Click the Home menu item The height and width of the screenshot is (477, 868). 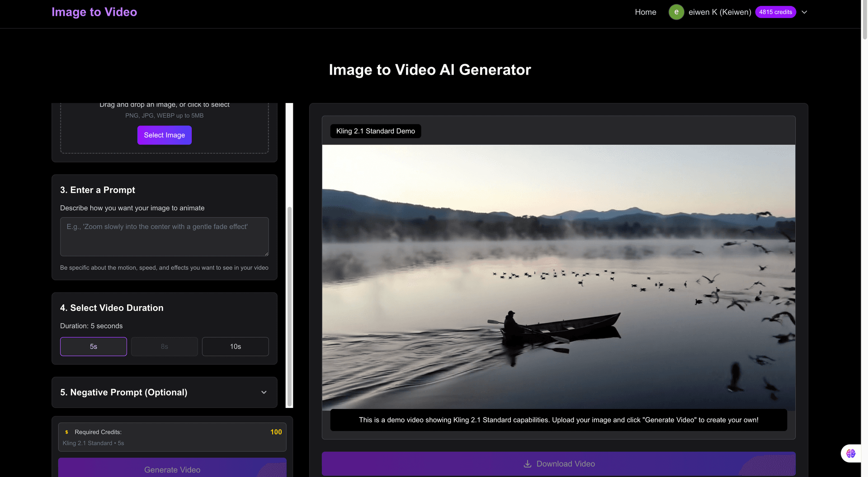point(646,12)
